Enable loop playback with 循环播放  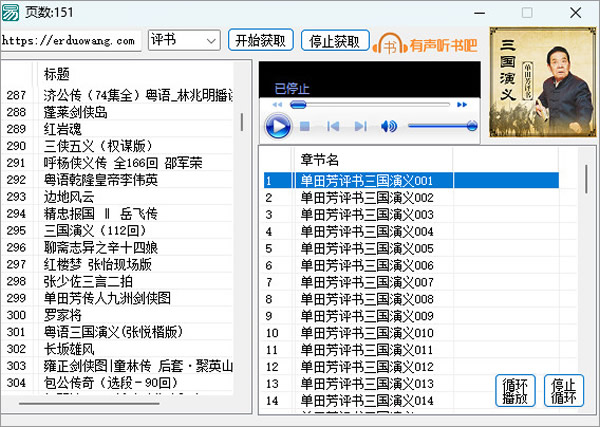pos(515,390)
